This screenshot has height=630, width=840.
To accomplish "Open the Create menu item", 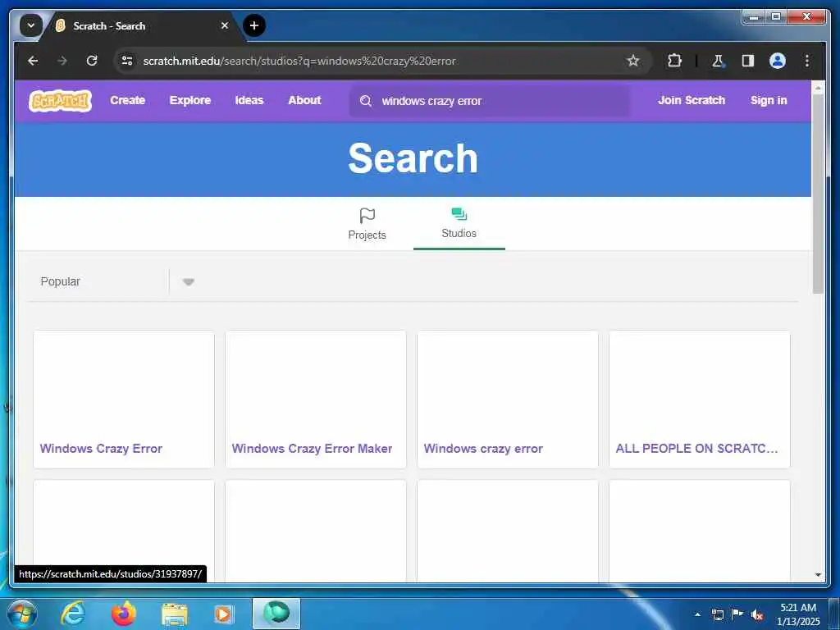I will pos(127,100).
